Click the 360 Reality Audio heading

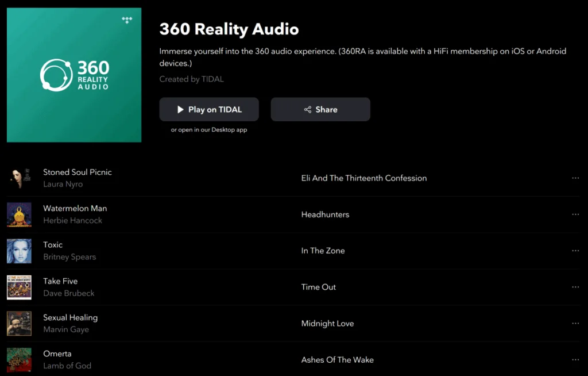(x=229, y=29)
